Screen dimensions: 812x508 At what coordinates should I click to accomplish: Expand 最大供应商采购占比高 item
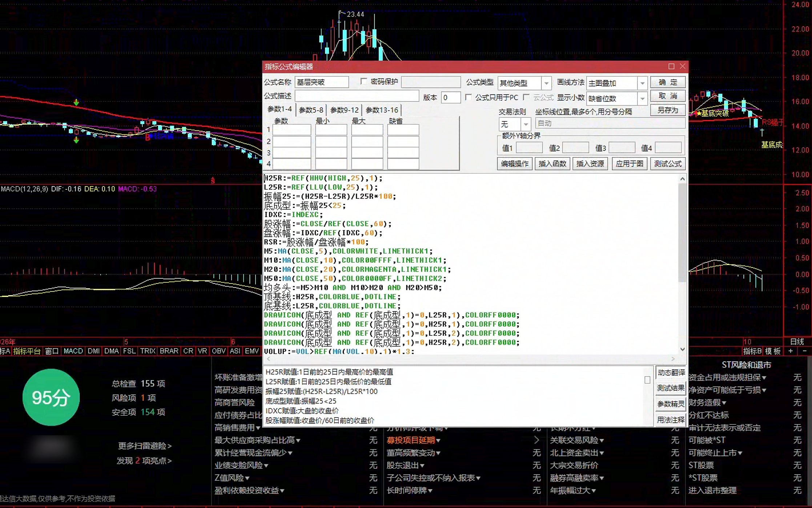tap(257, 440)
